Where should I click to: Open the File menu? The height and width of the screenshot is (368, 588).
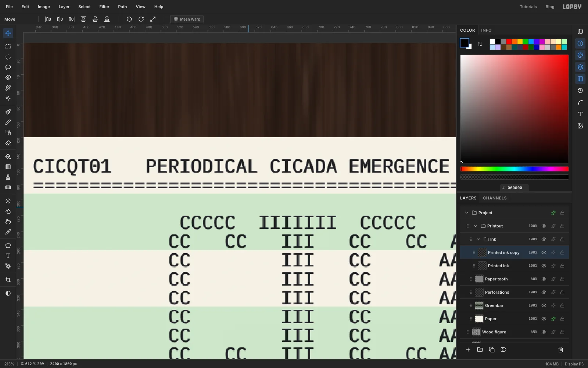click(9, 7)
